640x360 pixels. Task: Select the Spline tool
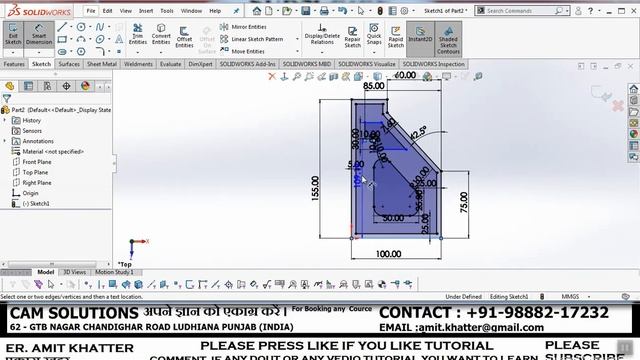(100, 27)
